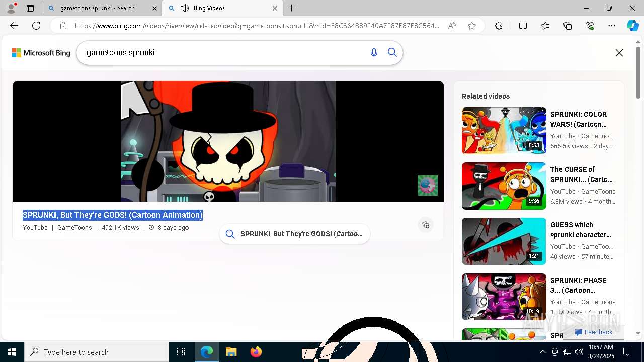Open The CURSE of SPRUNKI thumbnail

[x=504, y=186]
